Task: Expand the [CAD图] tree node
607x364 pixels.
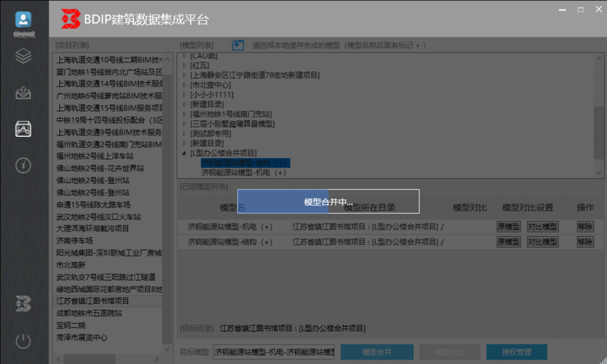Action: coord(185,56)
